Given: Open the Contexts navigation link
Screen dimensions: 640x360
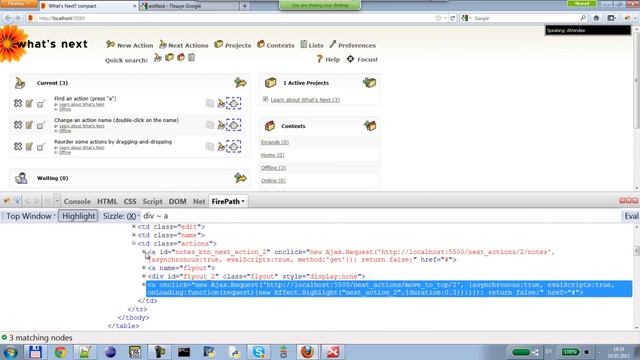Looking at the screenshot, I should 276,45.
